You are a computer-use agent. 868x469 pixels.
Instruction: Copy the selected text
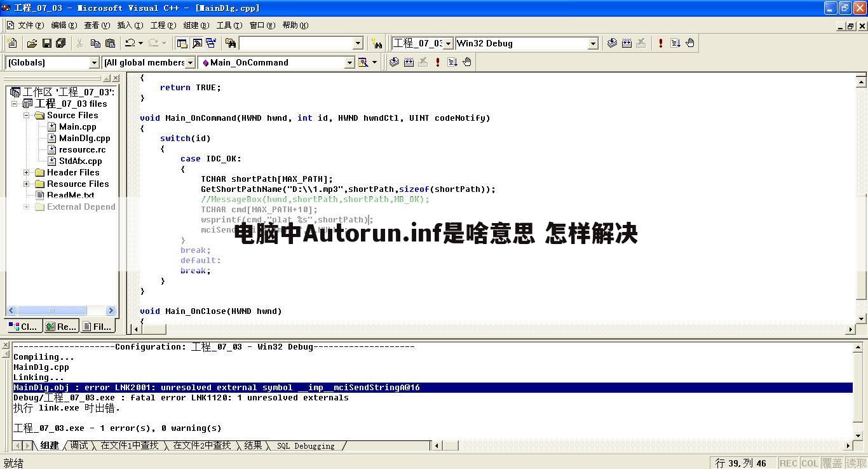coord(95,43)
